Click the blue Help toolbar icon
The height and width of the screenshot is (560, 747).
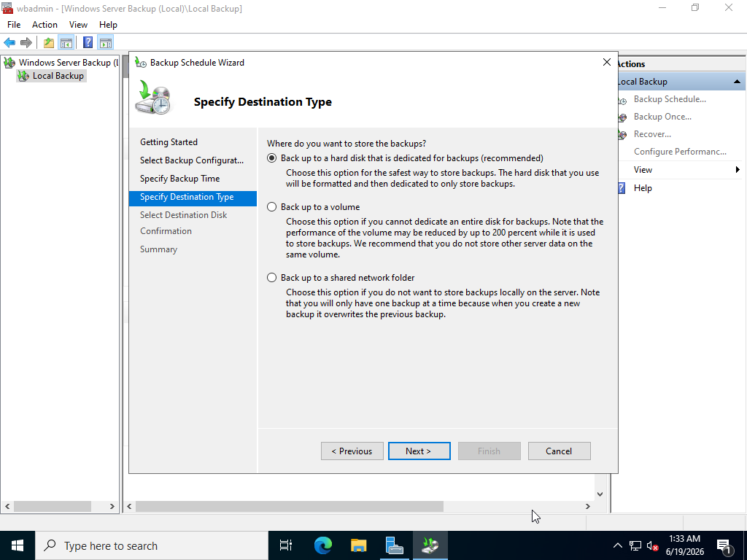click(x=88, y=43)
